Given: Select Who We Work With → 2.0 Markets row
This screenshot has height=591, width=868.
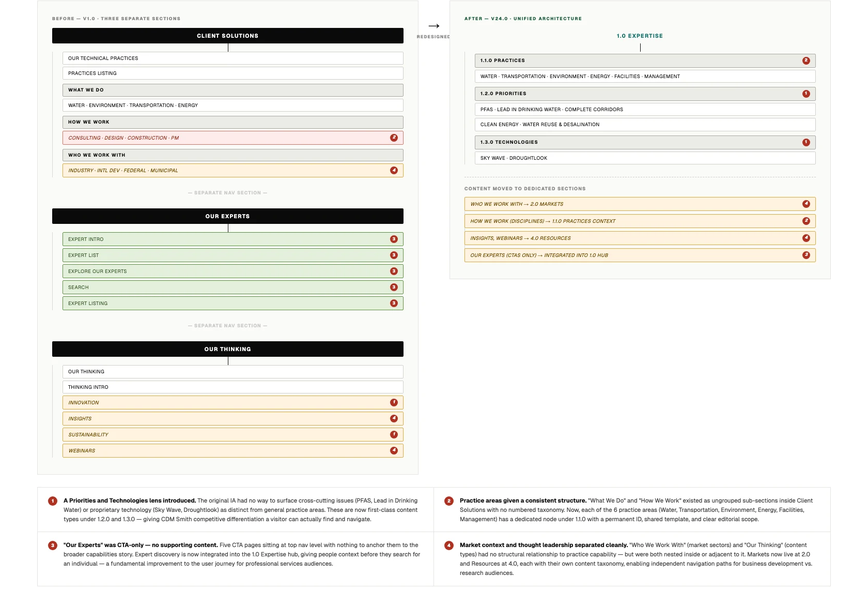Looking at the screenshot, I should pyautogui.click(x=640, y=204).
